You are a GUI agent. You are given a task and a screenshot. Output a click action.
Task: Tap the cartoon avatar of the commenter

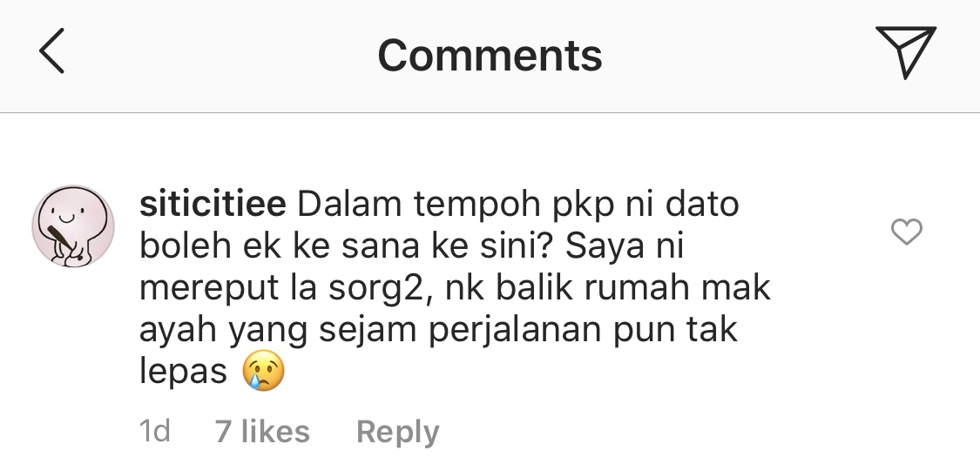pos(73,226)
